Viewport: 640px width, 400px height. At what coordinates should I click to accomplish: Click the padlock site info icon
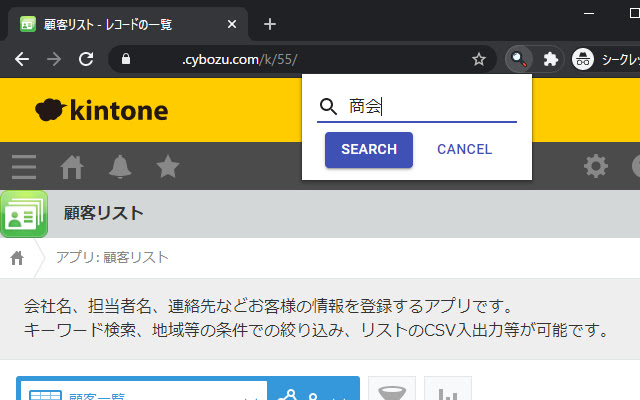click(x=126, y=59)
